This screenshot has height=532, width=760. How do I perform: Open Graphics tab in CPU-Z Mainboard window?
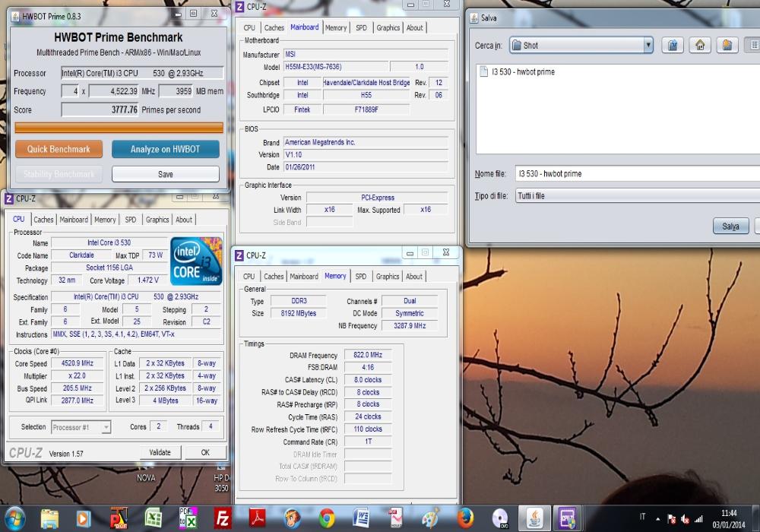click(x=388, y=27)
